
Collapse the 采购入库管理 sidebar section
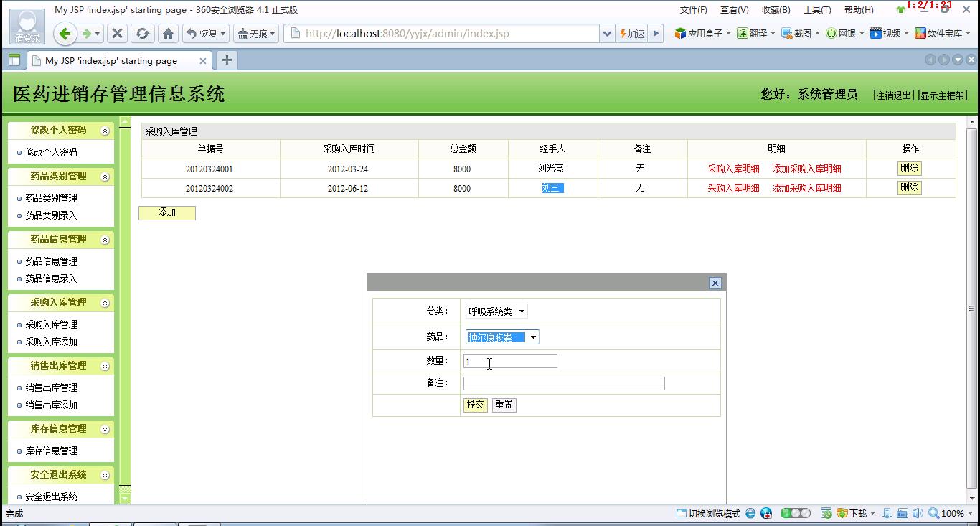coord(105,303)
